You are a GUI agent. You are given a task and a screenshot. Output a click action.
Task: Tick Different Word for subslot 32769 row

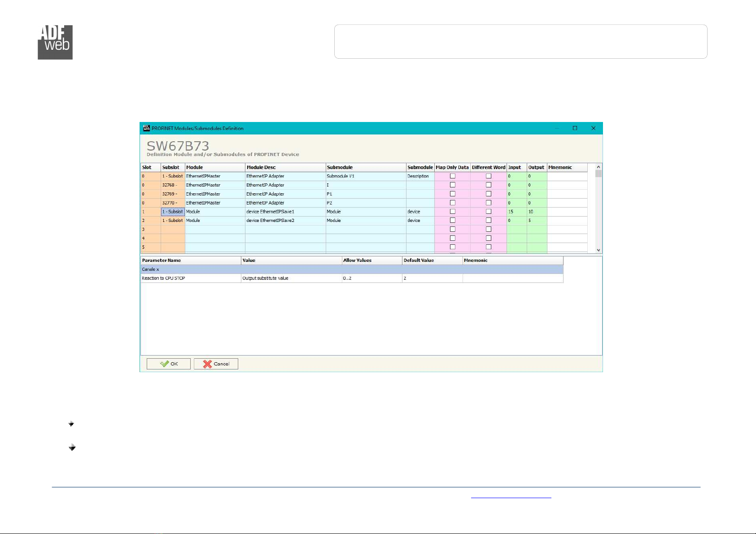click(489, 194)
